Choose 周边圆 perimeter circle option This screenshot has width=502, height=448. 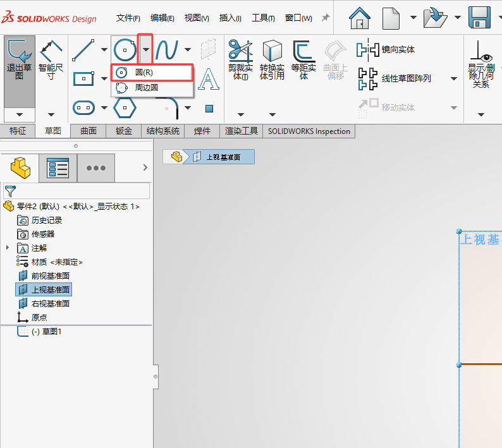[x=152, y=87]
